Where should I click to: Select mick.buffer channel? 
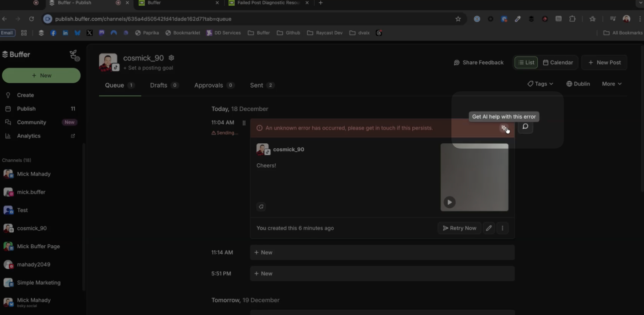pos(41,192)
